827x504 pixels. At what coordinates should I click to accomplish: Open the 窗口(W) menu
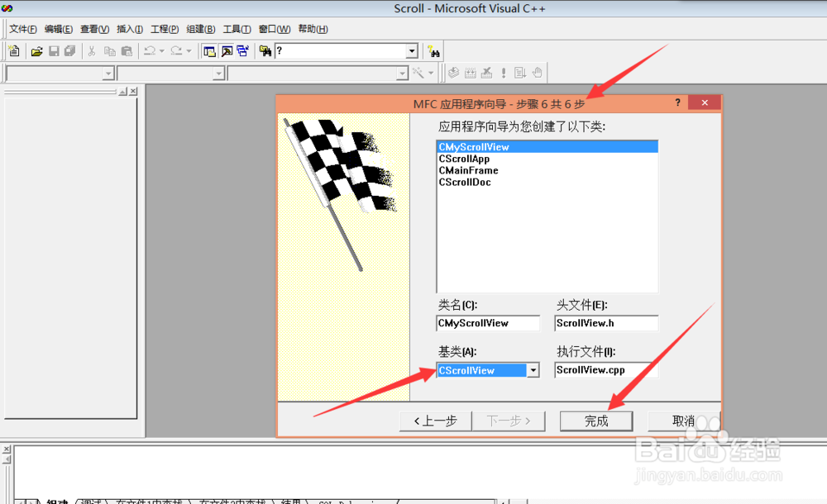pyautogui.click(x=275, y=29)
